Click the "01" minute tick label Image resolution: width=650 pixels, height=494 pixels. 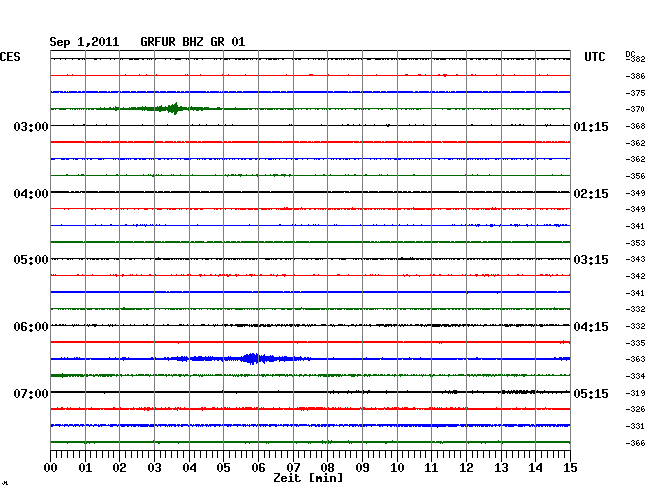coord(85,468)
